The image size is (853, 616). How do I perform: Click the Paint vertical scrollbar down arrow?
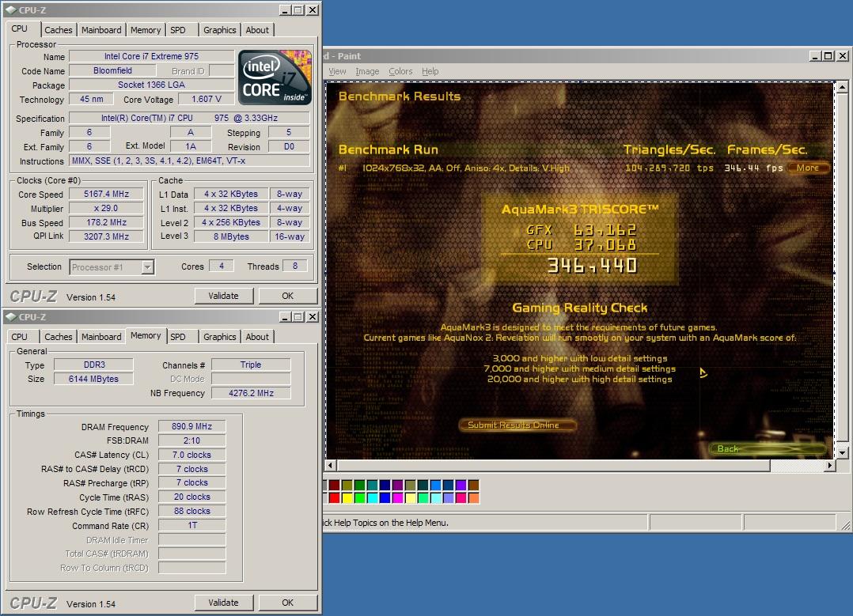(842, 452)
